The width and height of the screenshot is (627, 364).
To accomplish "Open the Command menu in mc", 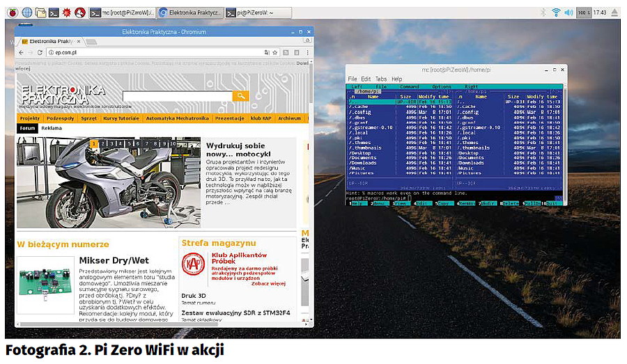I will tap(410, 87).
